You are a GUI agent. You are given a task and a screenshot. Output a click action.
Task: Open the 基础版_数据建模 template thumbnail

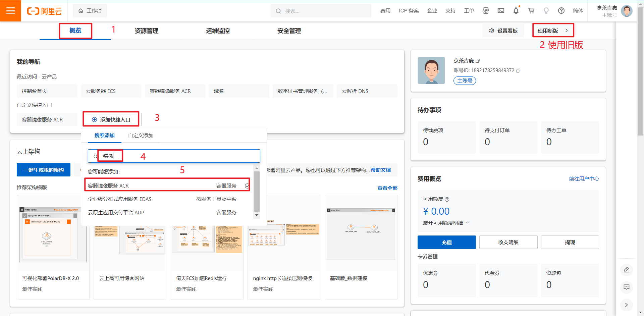click(361, 234)
